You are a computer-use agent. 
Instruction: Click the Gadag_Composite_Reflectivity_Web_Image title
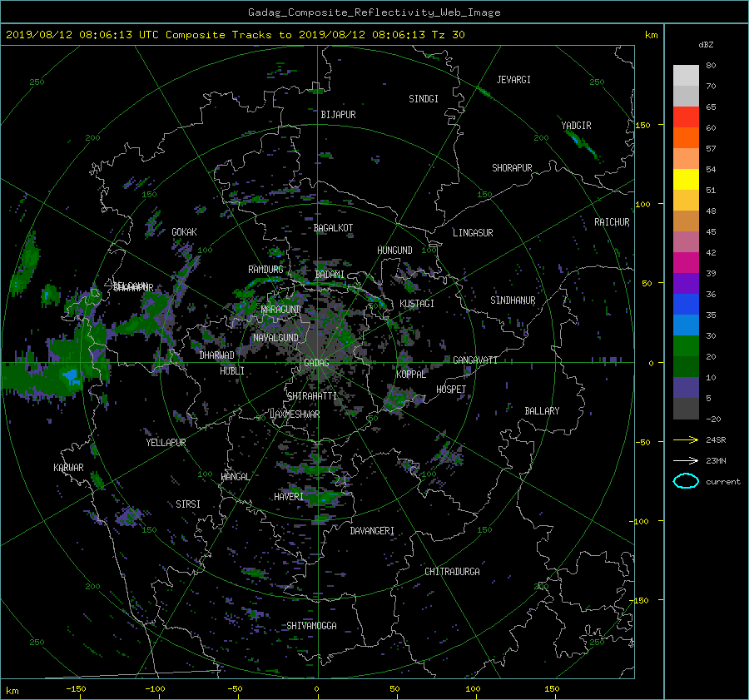(x=374, y=12)
